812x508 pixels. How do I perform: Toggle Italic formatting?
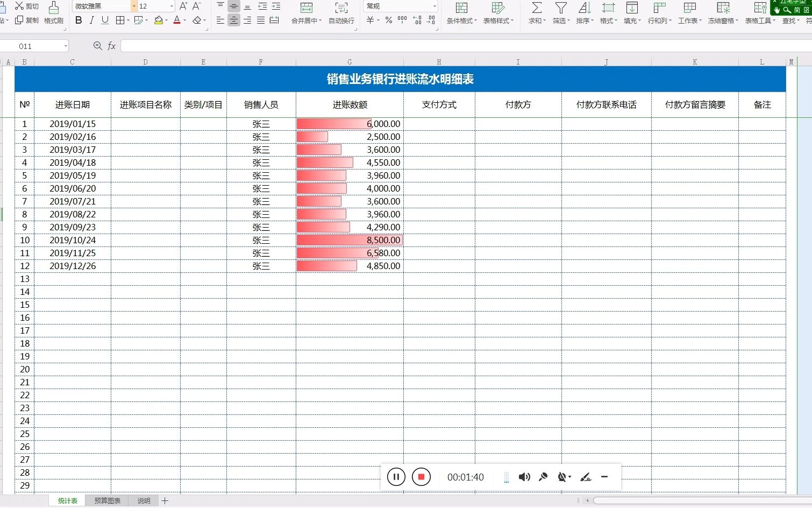[91, 20]
